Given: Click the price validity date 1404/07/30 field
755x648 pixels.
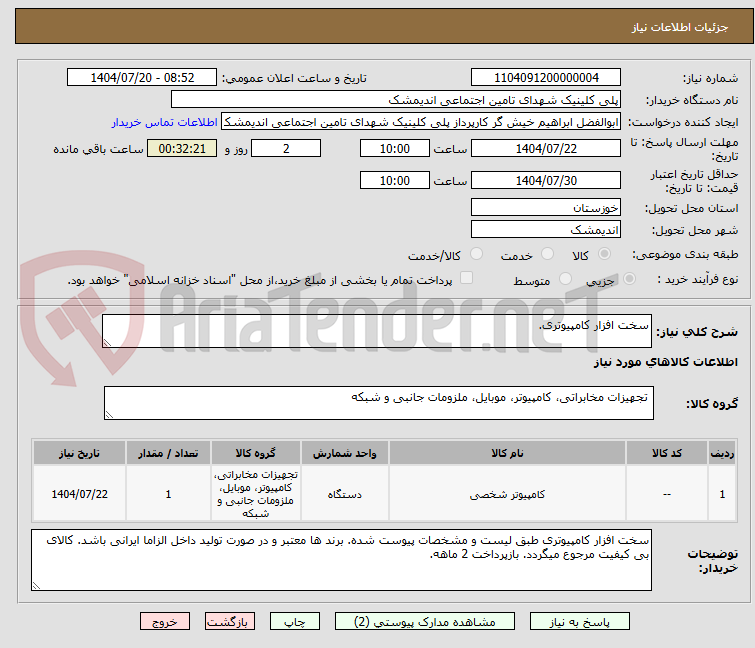Looking at the screenshot, I should (546, 181).
